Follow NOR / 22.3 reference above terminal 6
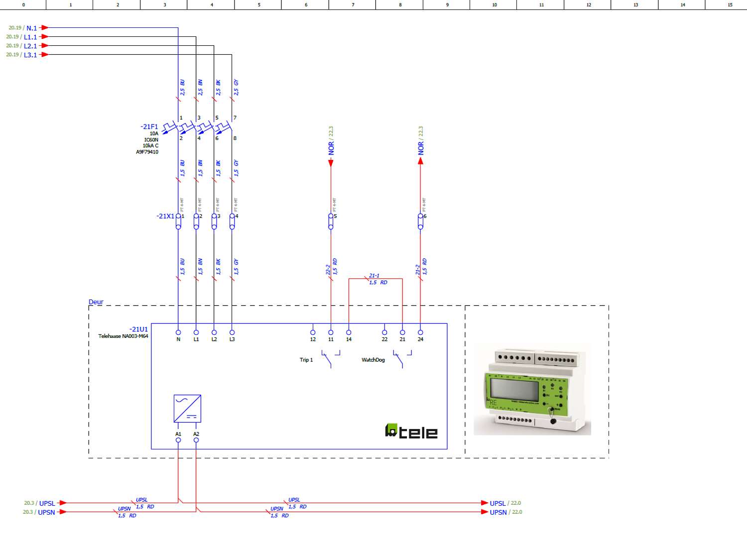This screenshot has height=560, width=747. tap(420, 140)
